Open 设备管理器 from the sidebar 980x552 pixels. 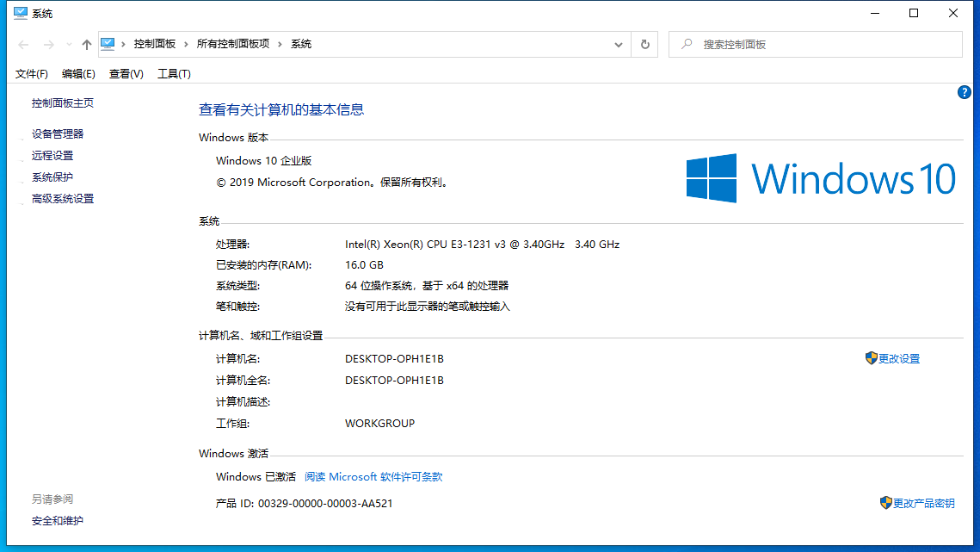pos(58,134)
